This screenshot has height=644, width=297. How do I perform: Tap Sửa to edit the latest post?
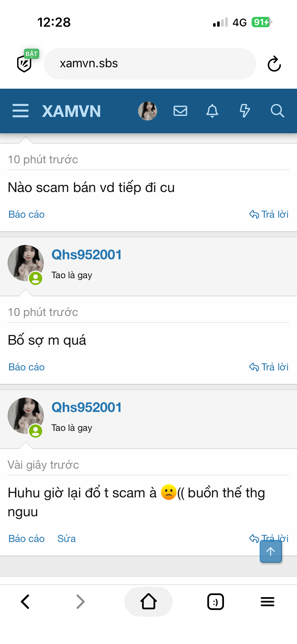(67, 539)
